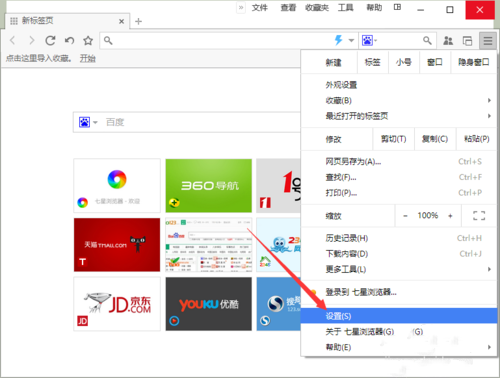
Task: Open new 隐身窗口 from menu
Action: (x=474, y=62)
